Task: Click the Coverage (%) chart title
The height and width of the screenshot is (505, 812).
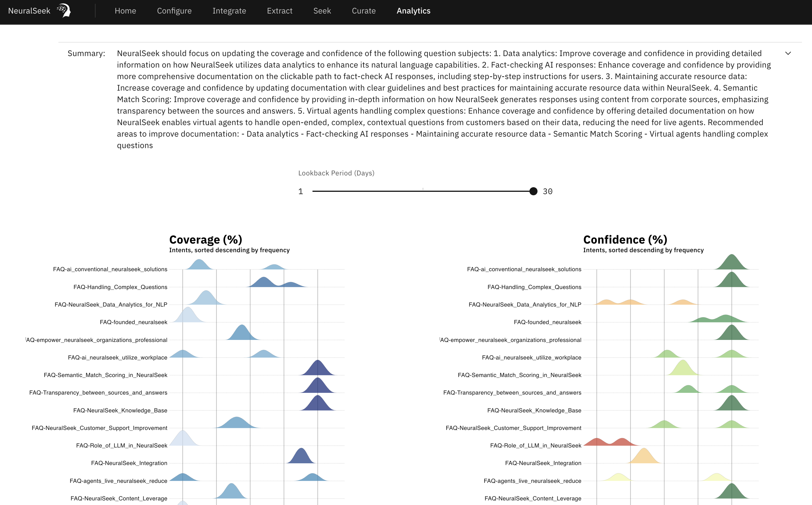Action: (x=205, y=240)
